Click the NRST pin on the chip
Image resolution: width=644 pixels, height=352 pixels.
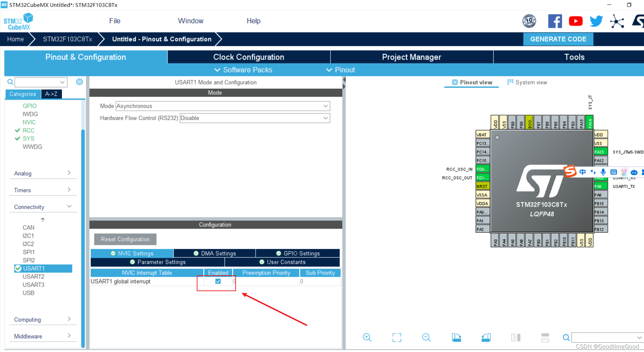(482, 186)
